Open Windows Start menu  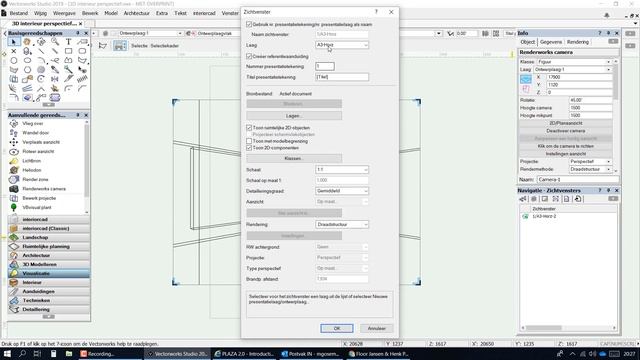coord(7,354)
